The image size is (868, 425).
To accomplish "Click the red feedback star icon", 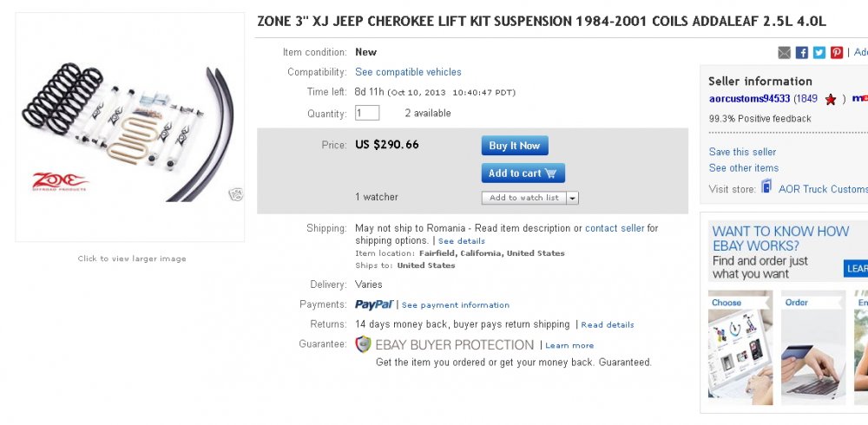I will click(x=831, y=100).
